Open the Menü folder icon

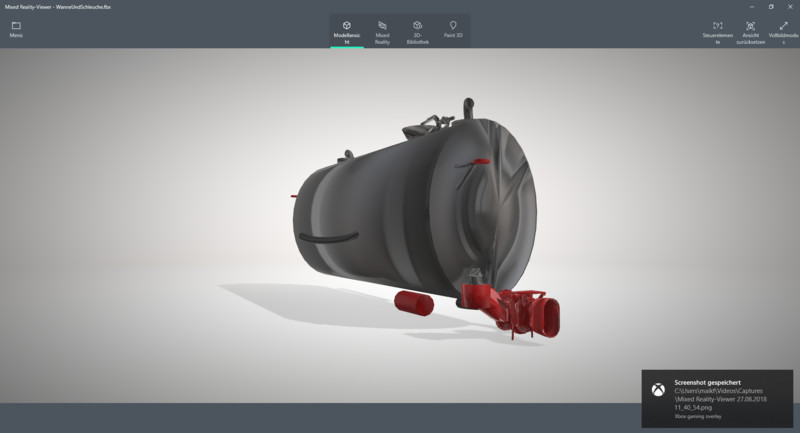click(16, 26)
